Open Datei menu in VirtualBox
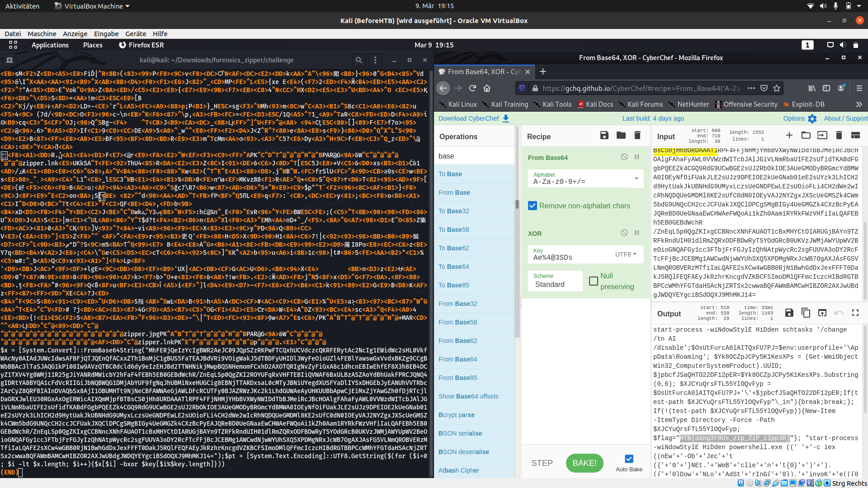Screen dimensions: 868x488 click(13, 34)
